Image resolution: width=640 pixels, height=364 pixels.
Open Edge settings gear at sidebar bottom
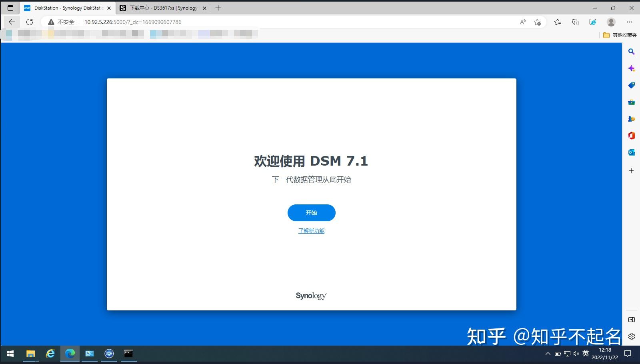(631, 337)
